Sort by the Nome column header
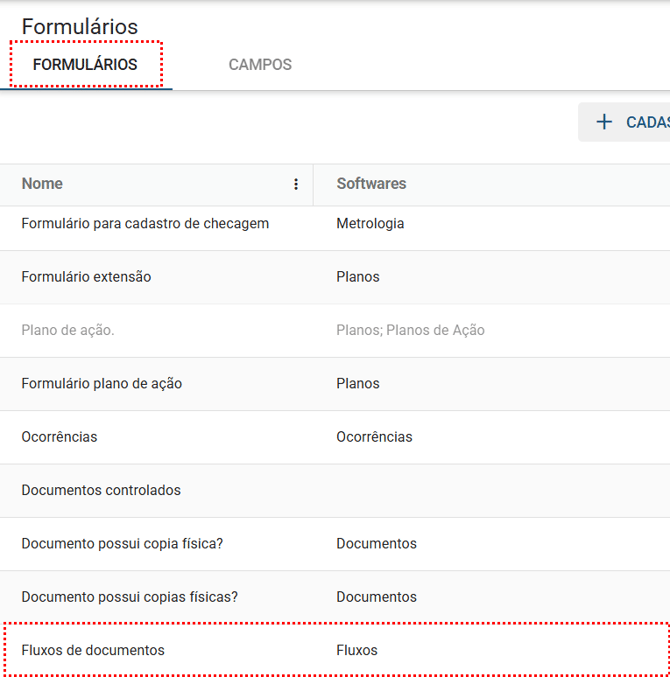 pos(42,184)
